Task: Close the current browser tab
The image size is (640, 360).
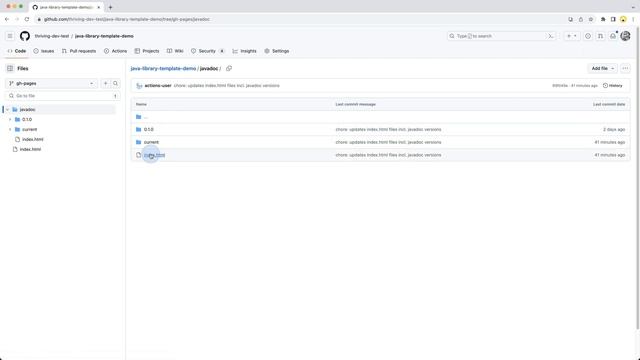Action: pos(98,7)
